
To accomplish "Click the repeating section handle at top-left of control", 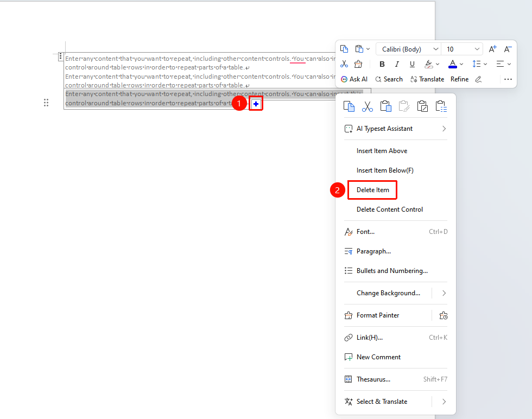I will tap(60, 56).
